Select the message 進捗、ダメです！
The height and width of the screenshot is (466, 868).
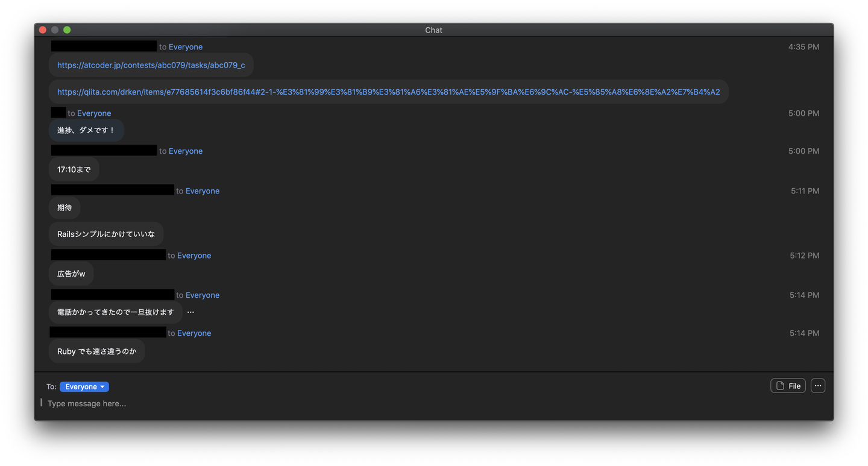pyautogui.click(x=86, y=130)
